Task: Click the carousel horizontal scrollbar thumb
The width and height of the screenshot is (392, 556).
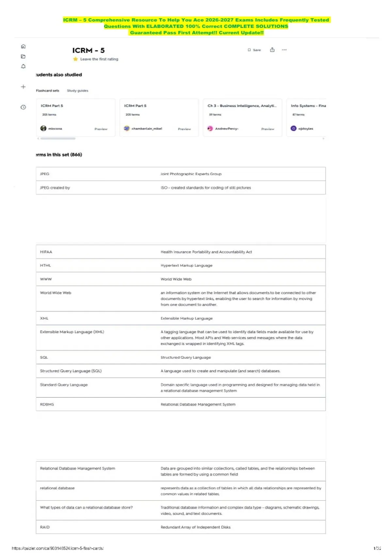Action: (58, 139)
